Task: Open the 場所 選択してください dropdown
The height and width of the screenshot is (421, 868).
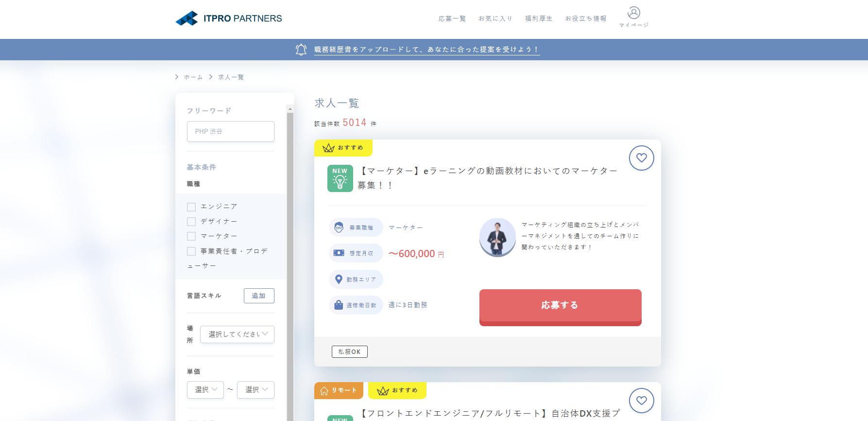Action: click(x=237, y=334)
